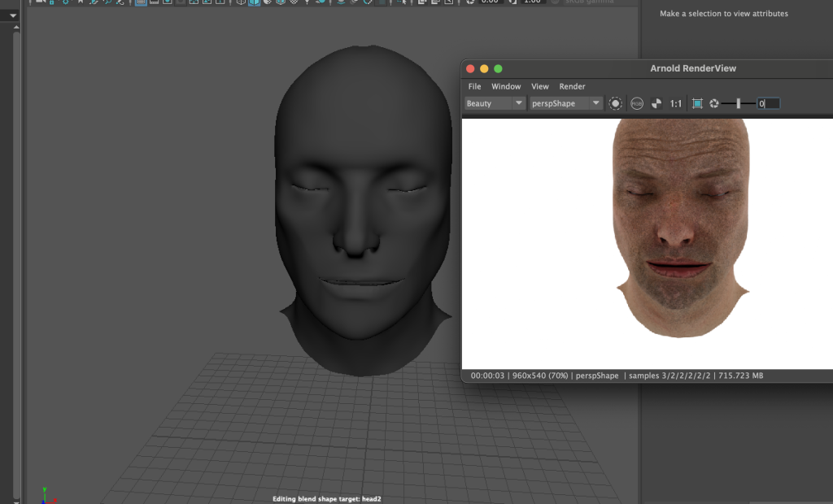Click the RenderView exposure slider handle
This screenshot has height=504, width=833.
(x=739, y=103)
